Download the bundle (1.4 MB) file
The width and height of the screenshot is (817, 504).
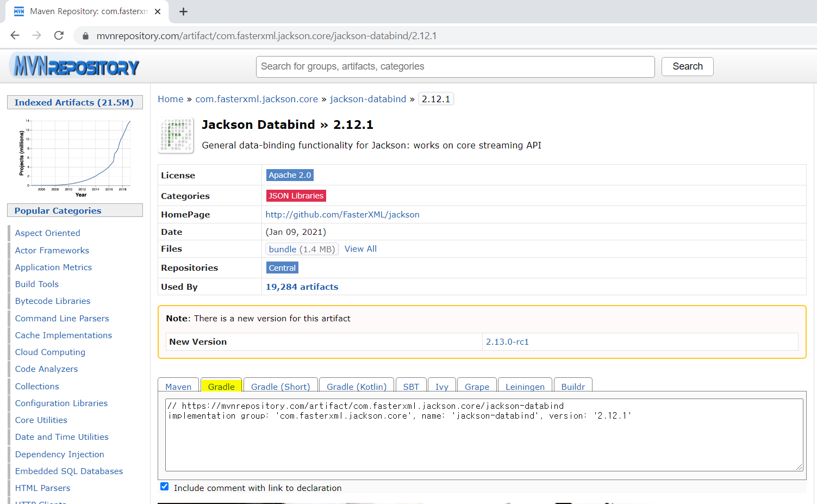tap(302, 249)
